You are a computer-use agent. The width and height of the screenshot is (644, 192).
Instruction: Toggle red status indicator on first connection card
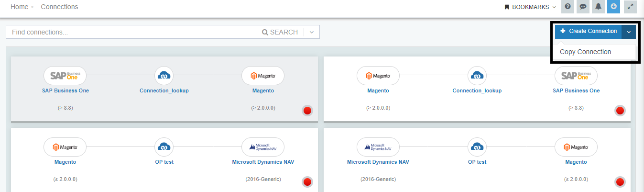(307, 111)
